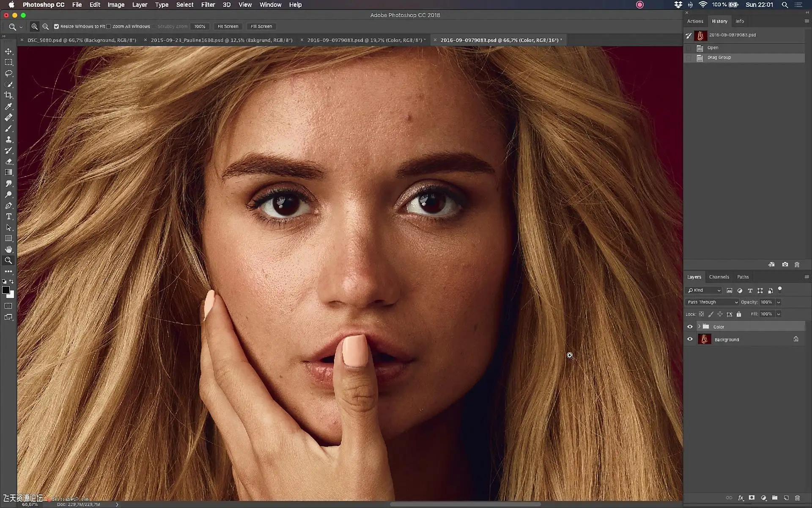Screen dimensions: 812x508
Task: Select the Clone Stamp tool
Action: 8,139
